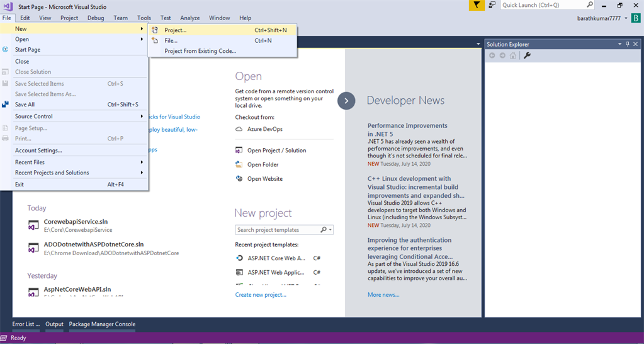Click the Create new project... link
The image size is (644, 344).
click(261, 295)
